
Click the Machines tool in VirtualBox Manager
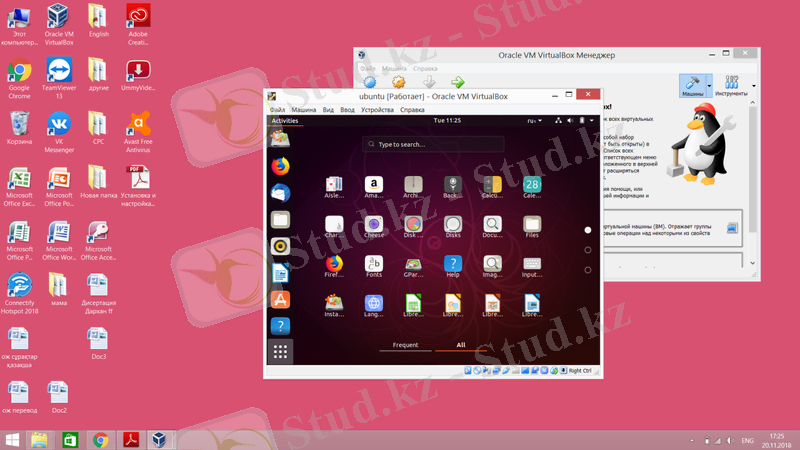692,84
